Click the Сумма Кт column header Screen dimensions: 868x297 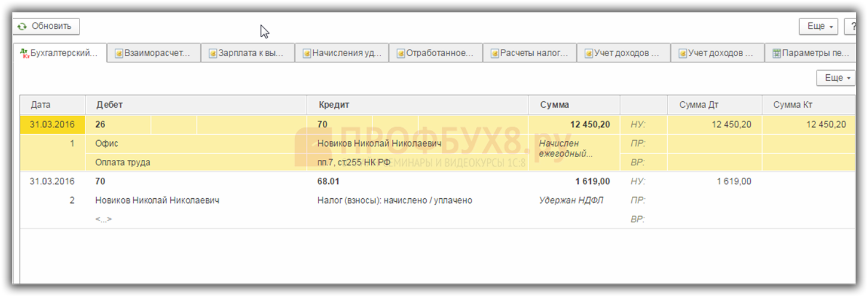(x=792, y=105)
